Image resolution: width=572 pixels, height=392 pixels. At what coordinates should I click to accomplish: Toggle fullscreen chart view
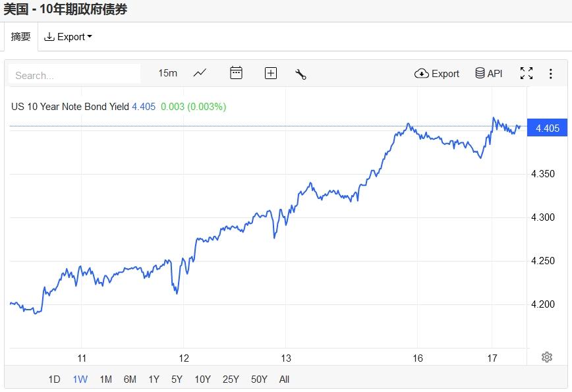[527, 73]
